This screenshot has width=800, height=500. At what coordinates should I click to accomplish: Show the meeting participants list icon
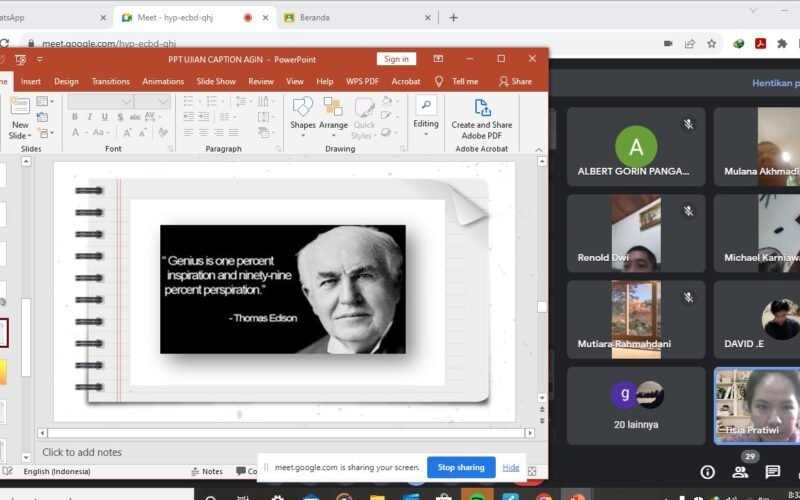point(740,472)
